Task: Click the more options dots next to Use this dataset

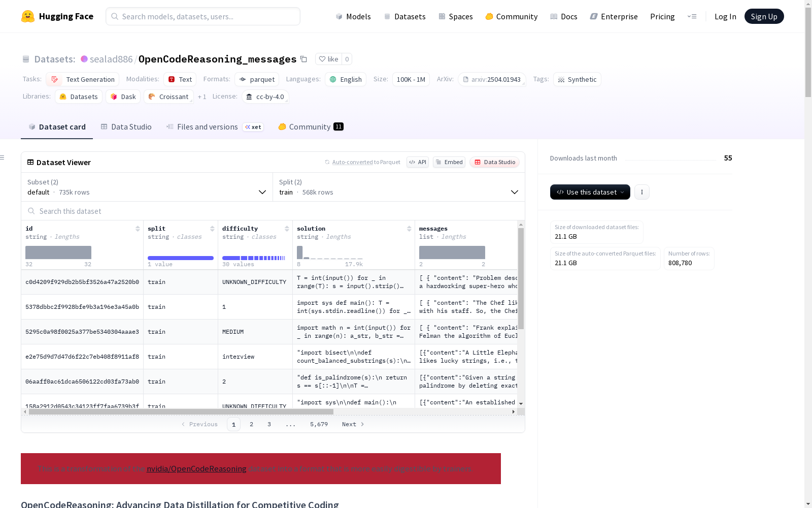Action: (642, 192)
